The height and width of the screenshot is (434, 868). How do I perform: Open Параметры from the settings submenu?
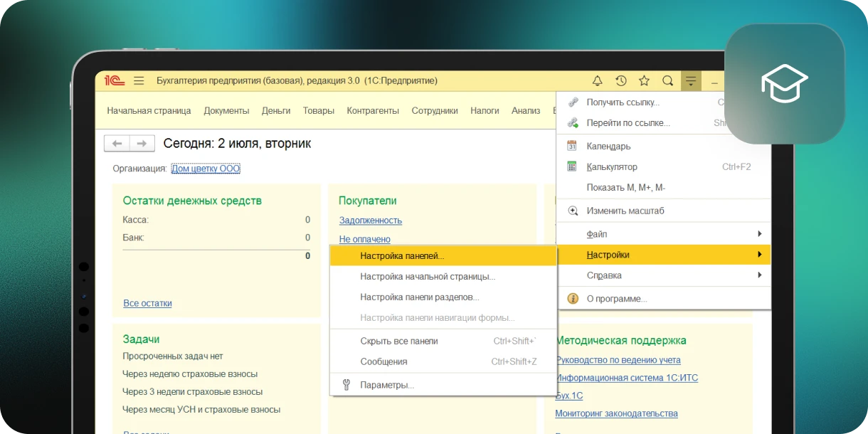tap(387, 385)
